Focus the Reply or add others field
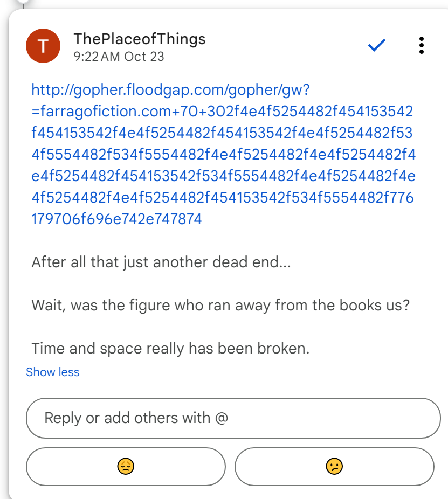 coord(233,418)
